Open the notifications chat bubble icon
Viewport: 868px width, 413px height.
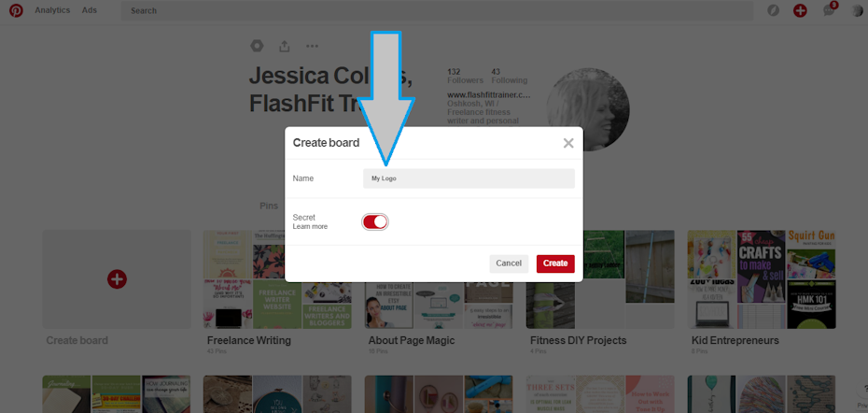[828, 10]
